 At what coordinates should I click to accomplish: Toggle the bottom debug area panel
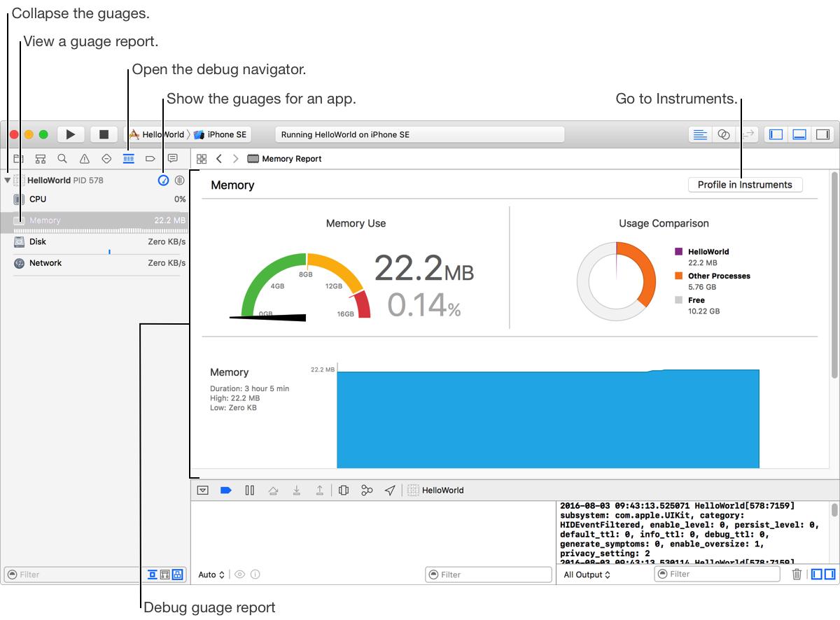pyautogui.click(x=799, y=134)
